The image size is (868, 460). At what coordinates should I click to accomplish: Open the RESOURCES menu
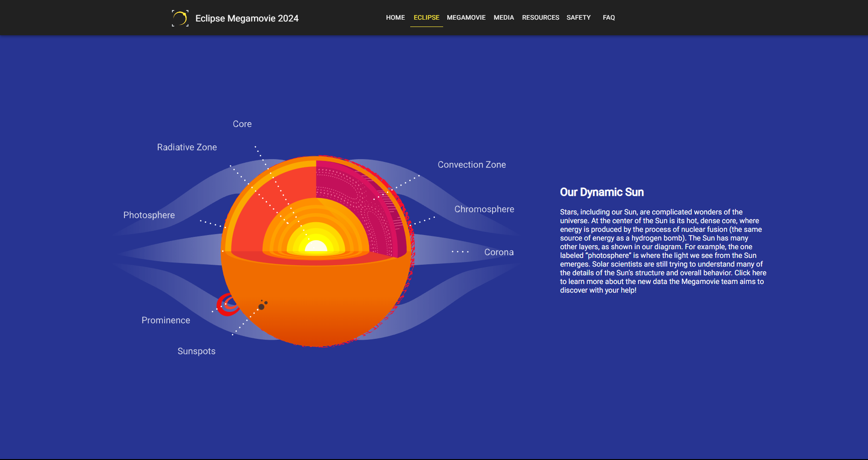[541, 17]
